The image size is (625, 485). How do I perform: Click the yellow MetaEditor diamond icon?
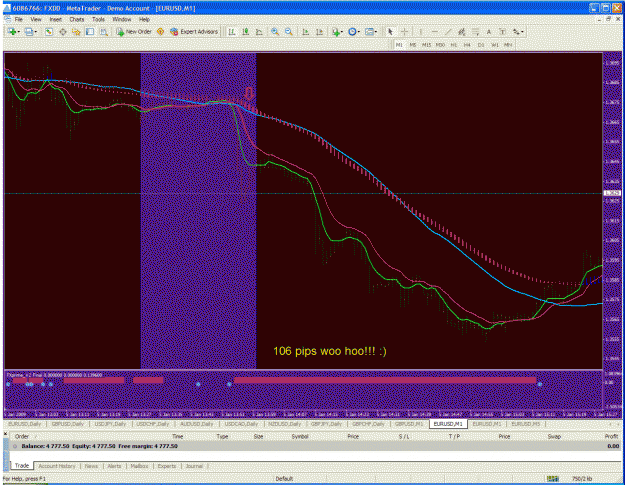click(160, 32)
